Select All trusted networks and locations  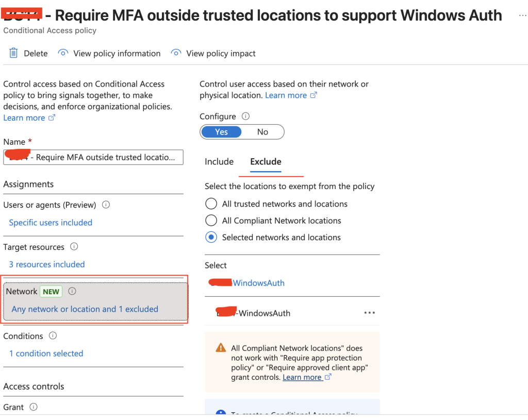(211, 204)
